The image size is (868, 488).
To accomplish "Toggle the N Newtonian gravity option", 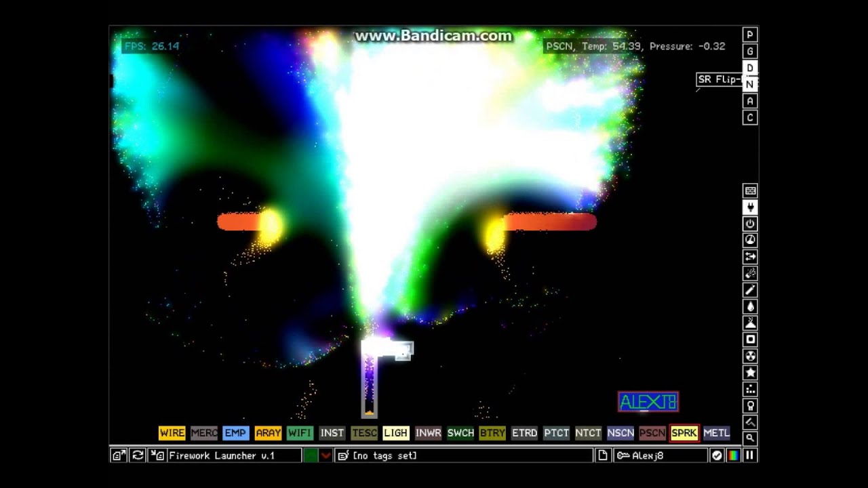I will tap(750, 85).
